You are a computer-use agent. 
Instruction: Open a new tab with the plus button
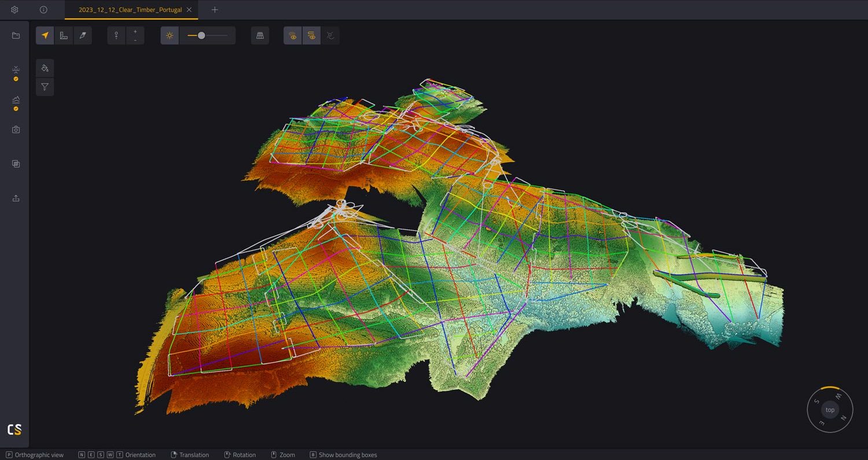(x=215, y=10)
